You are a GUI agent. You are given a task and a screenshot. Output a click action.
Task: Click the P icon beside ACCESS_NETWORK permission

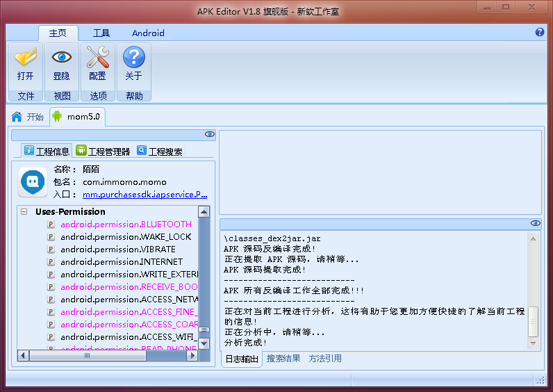click(51, 300)
